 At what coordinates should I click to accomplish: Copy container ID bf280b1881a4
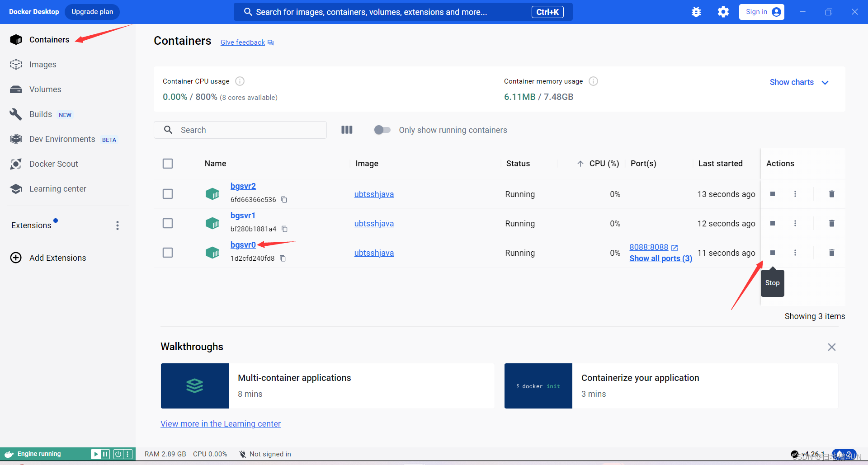click(284, 229)
